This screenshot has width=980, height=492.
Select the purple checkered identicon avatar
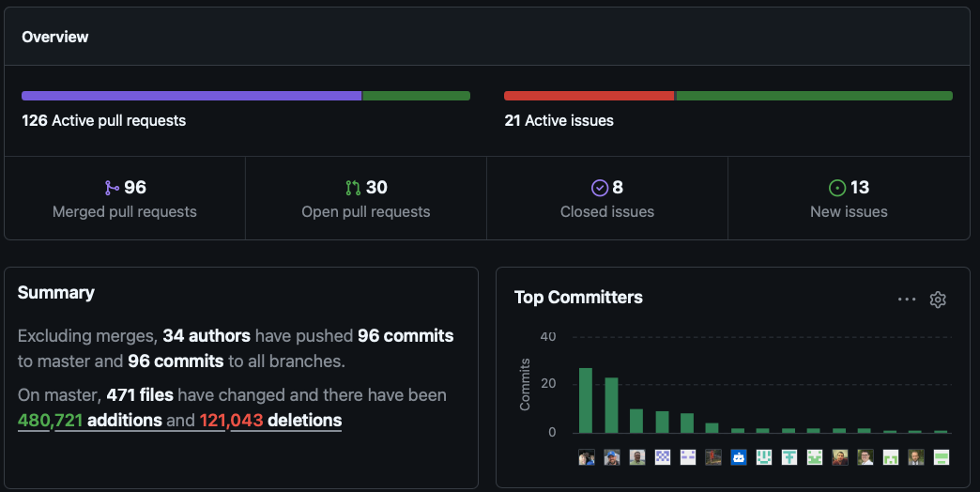coord(662,457)
